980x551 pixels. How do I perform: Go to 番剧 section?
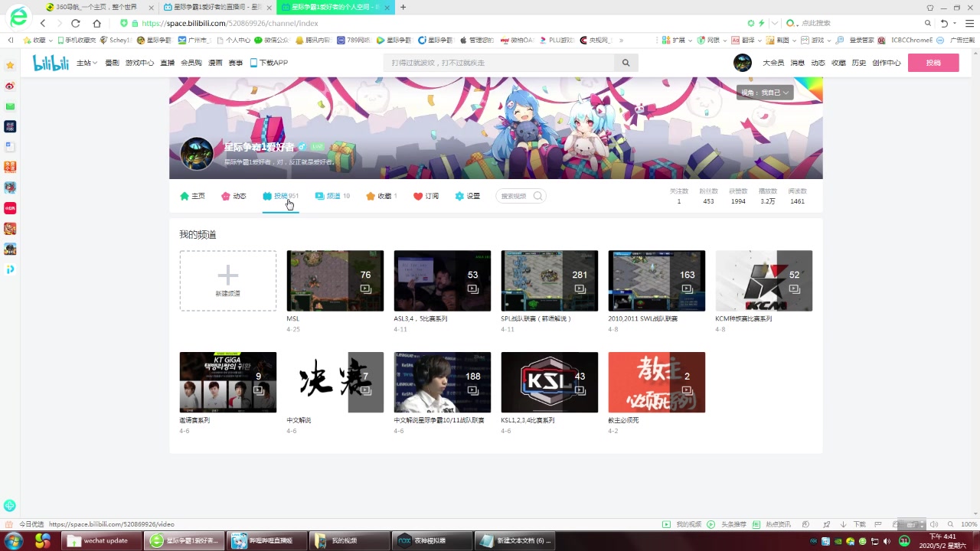[x=112, y=63]
